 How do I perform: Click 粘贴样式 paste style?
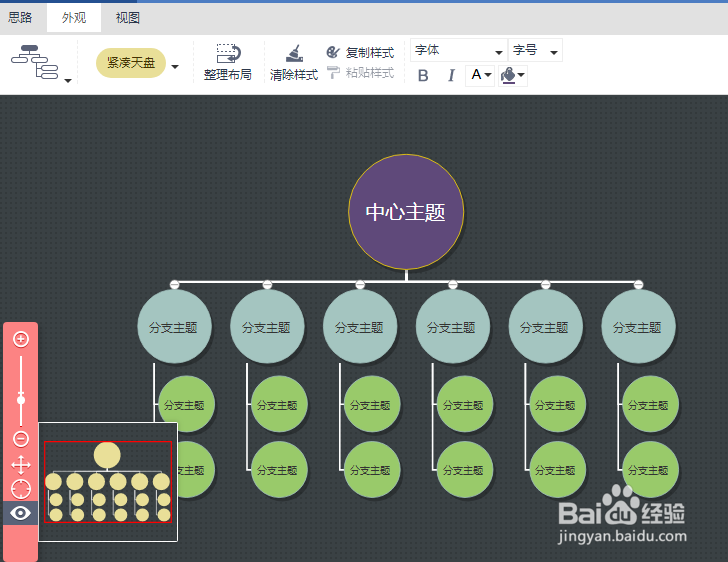tap(361, 72)
